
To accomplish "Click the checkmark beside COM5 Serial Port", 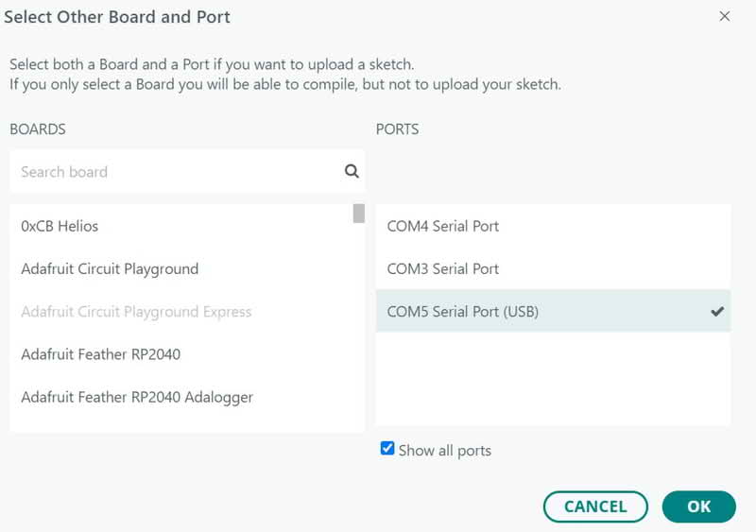I will pyautogui.click(x=717, y=311).
